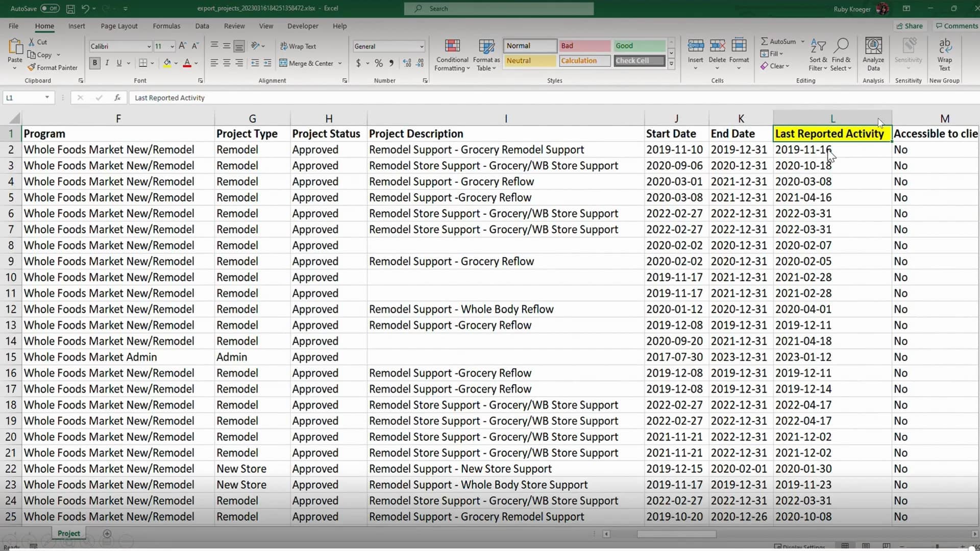Click the Format Painter icon
980x551 pixels.
[32, 67]
